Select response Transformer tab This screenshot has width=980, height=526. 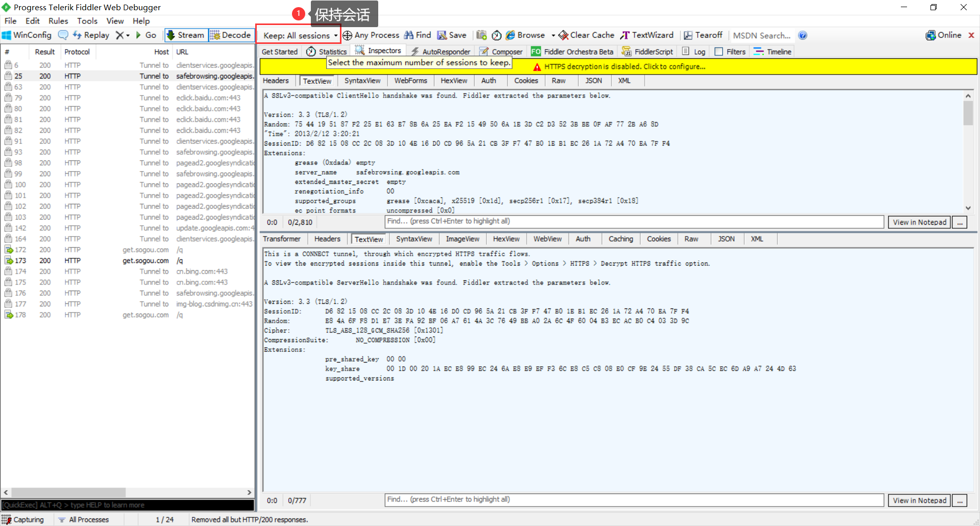(282, 239)
